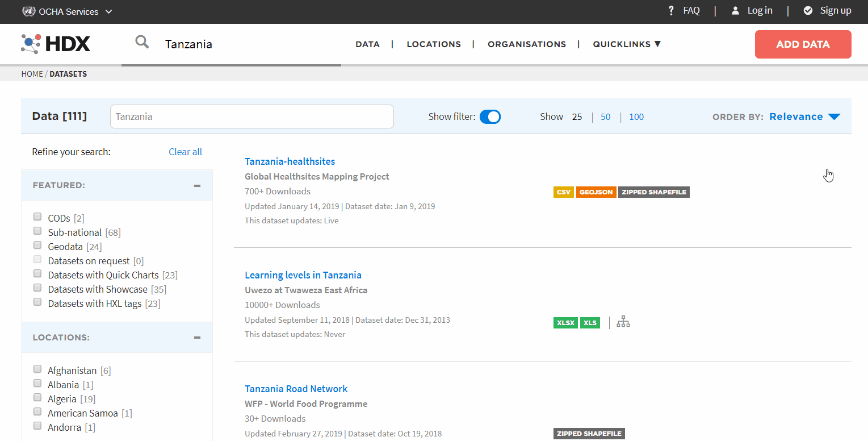Screen dimensions: 868x441
Task: Collapse the Featured filter section
Action: click(x=197, y=185)
